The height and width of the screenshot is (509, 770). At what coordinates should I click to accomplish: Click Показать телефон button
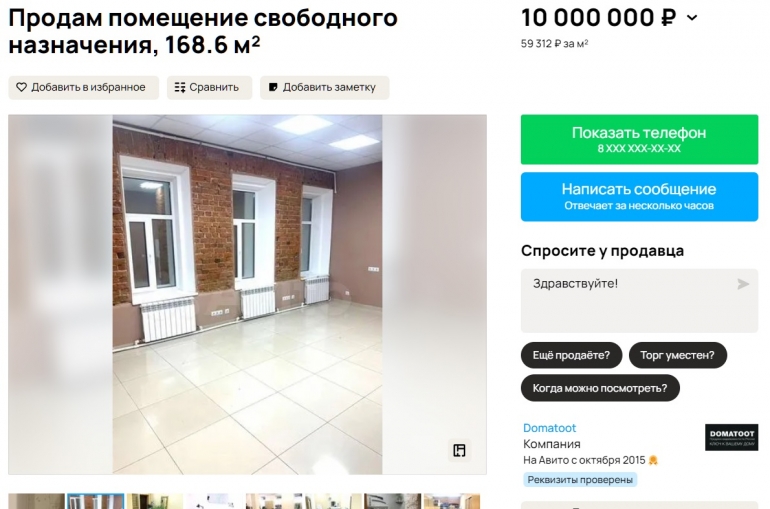(x=639, y=139)
